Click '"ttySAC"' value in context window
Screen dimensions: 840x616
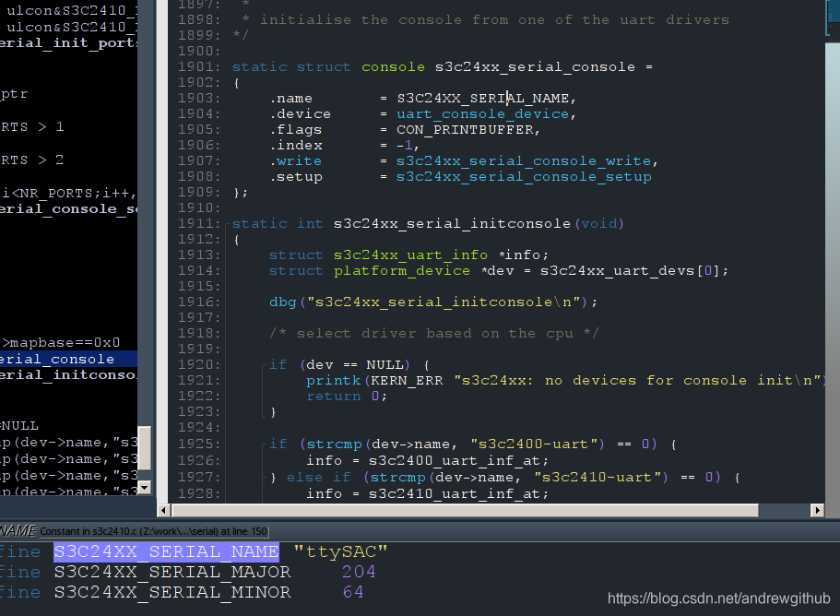(340, 551)
